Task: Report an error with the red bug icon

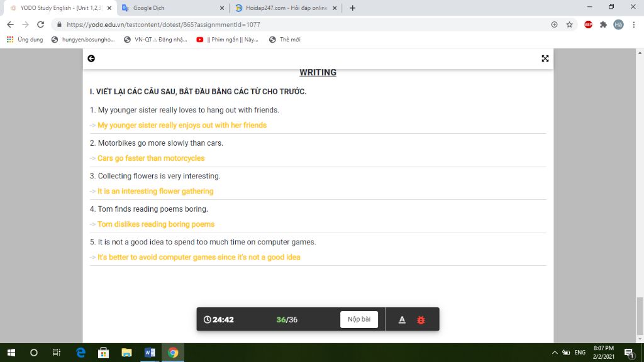Action: [421, 320]
